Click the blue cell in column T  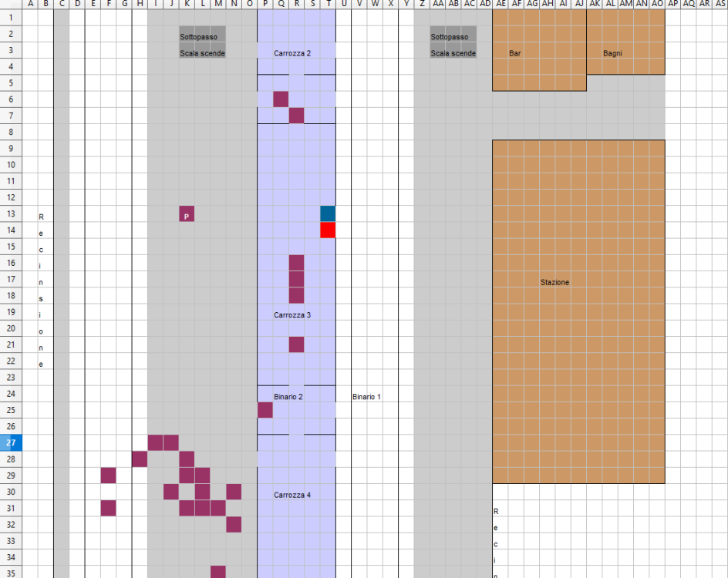[328, 213]
